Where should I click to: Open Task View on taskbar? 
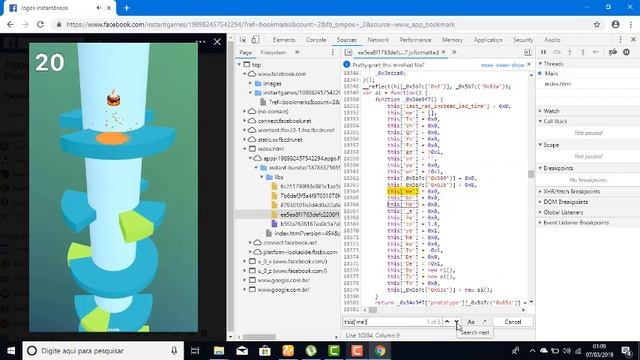195,351
